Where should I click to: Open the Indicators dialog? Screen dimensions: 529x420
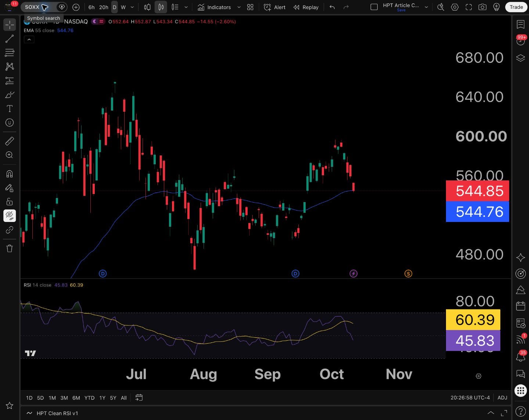point(214,7)
